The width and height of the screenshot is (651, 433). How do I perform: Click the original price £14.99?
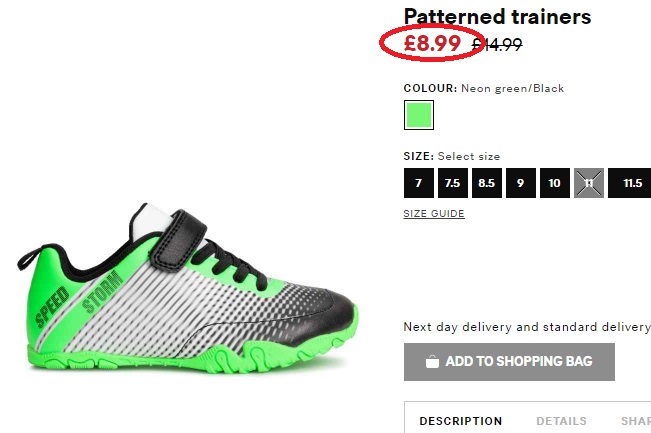tap(497, 44)
